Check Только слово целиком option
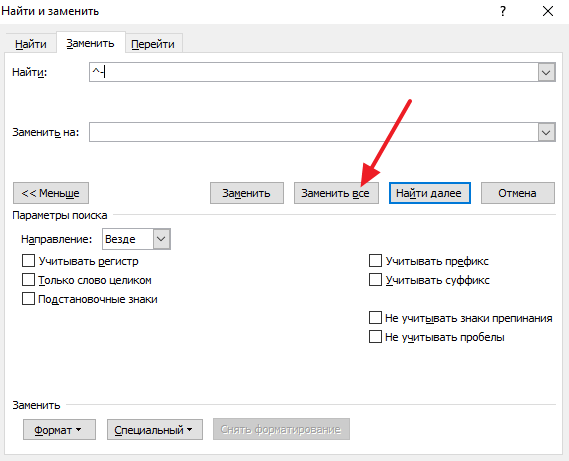 point(28,280)
